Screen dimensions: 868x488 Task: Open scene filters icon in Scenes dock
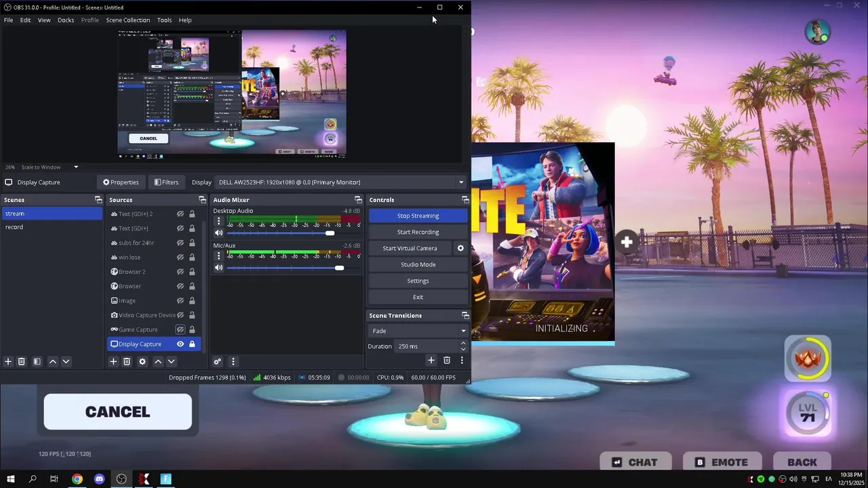pyautogui.click(x=37, y=362)
